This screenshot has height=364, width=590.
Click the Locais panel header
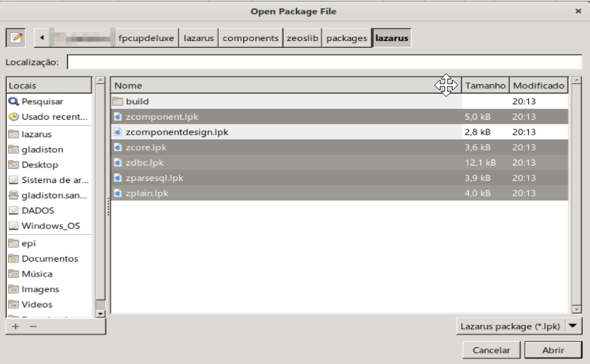49,85
